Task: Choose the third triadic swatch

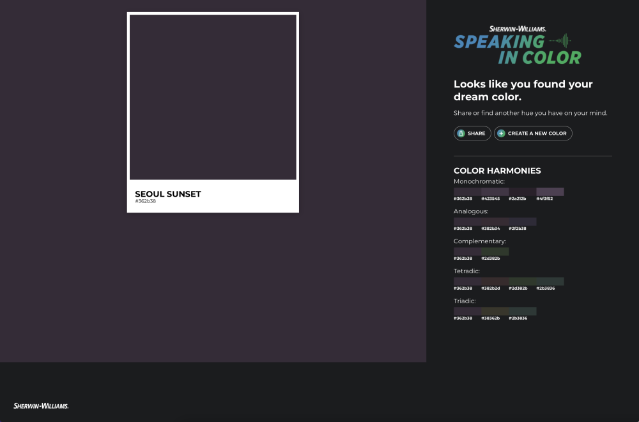Action: (522, 312)
